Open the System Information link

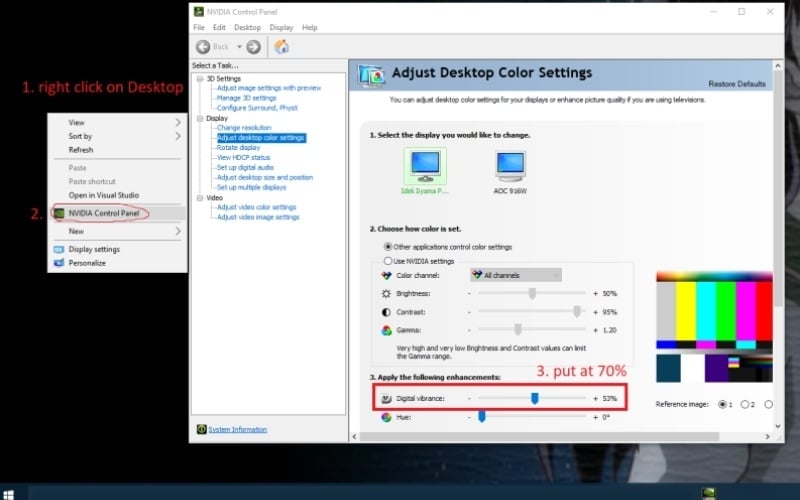(x=237, y=430)
